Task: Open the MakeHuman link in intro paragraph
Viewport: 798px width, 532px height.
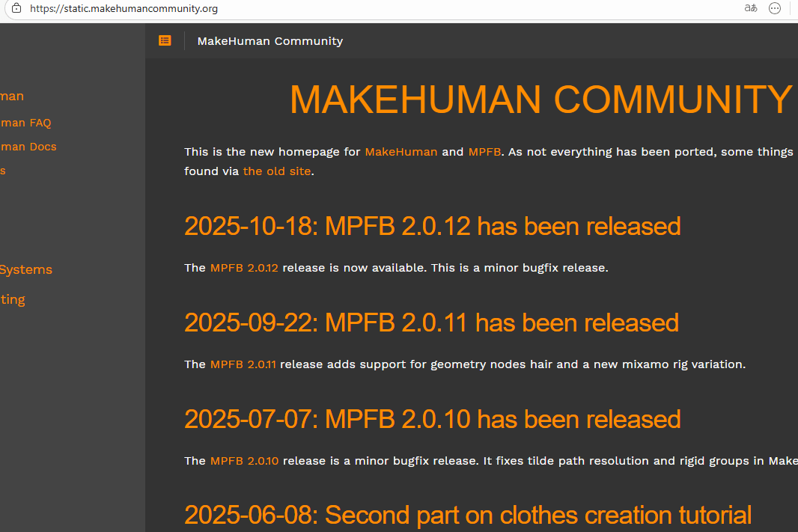Action: click(400, 152)
